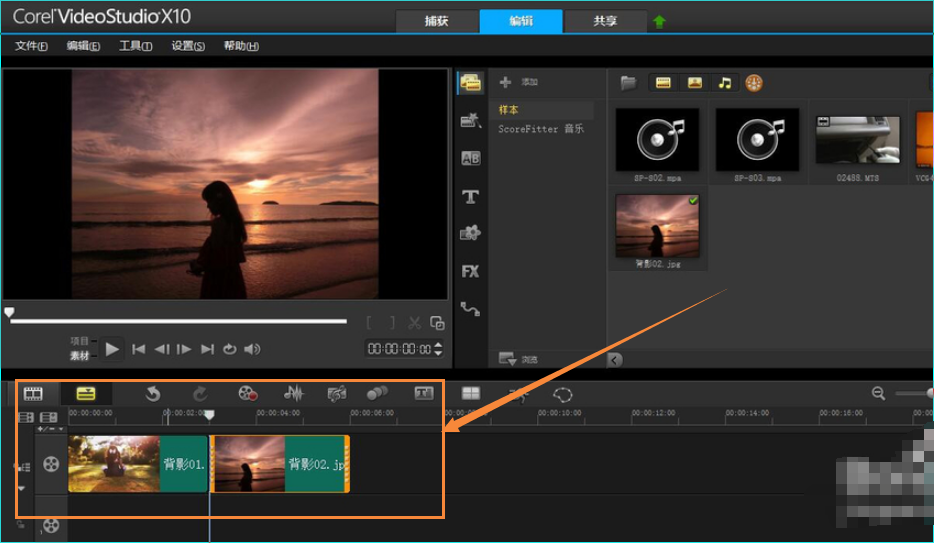Screen dimensions: 934x543
Task: Click the scissors split clip icon
Action: click(x=413, y=322)
